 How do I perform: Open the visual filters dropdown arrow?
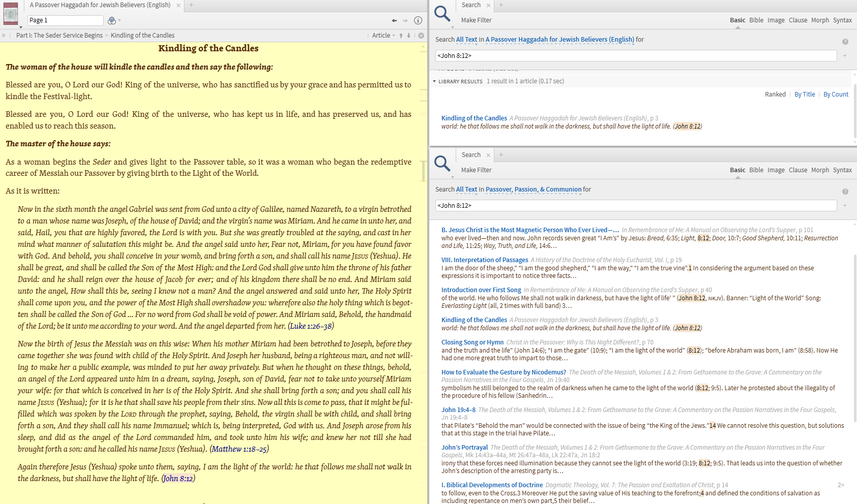pyautogui.click(x=119, y=20)
